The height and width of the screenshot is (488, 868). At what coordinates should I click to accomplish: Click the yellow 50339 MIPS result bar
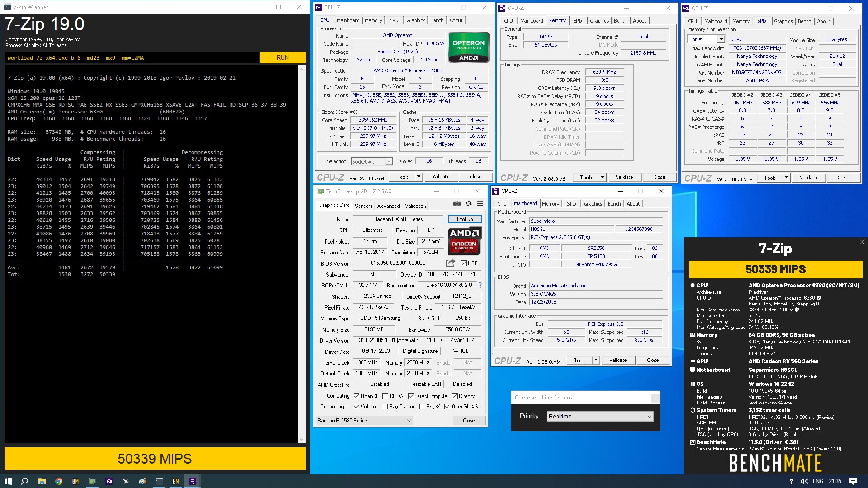(x=155, y=459)
